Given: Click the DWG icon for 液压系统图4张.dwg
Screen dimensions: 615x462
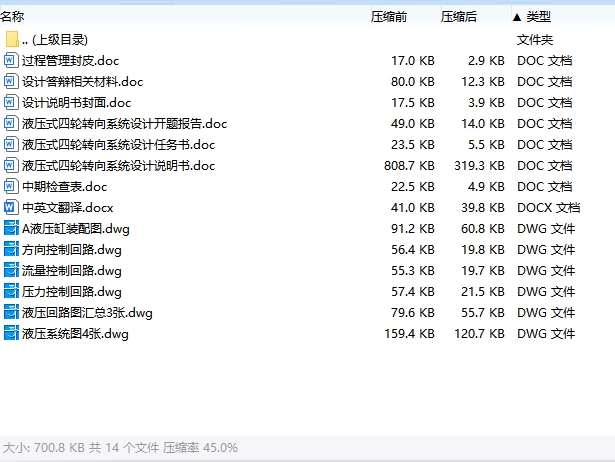Looking at the screenshot, I should [11, 333].
